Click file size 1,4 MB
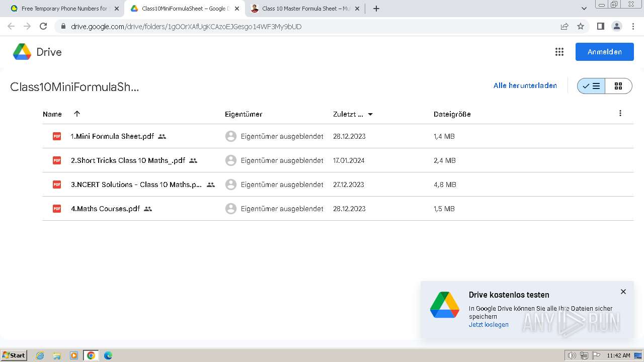The image size is (644, 362). [x=444, y=136]
